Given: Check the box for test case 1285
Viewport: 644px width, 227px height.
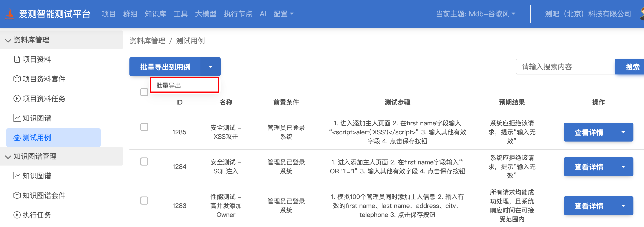Looking at the screenshot, I should point(144,127).
